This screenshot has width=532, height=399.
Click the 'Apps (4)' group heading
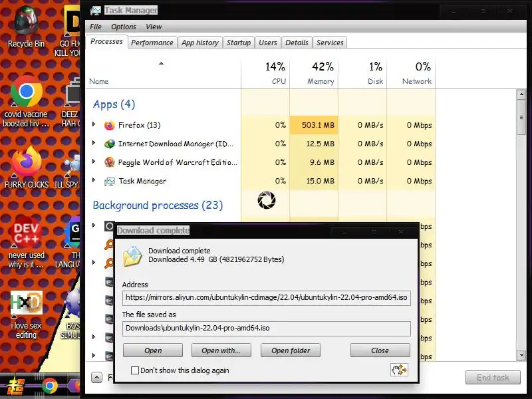click(114, 104)
